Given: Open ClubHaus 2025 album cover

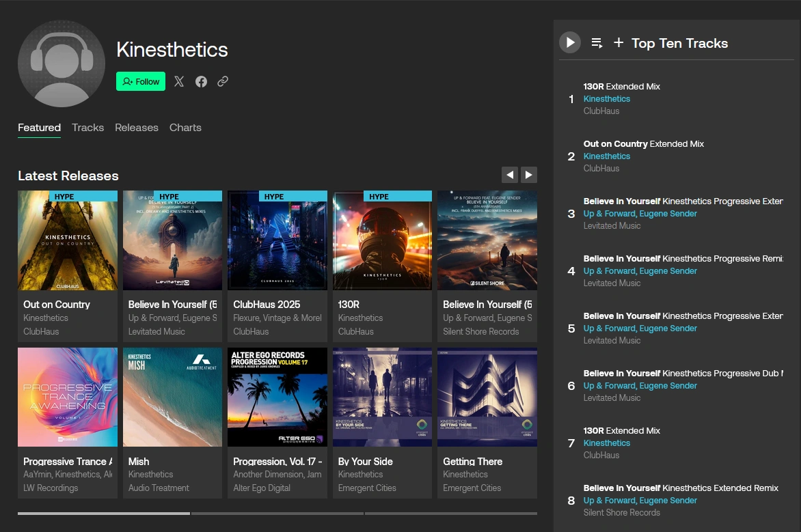Looking at the screenshot, I should coord(277,240).
